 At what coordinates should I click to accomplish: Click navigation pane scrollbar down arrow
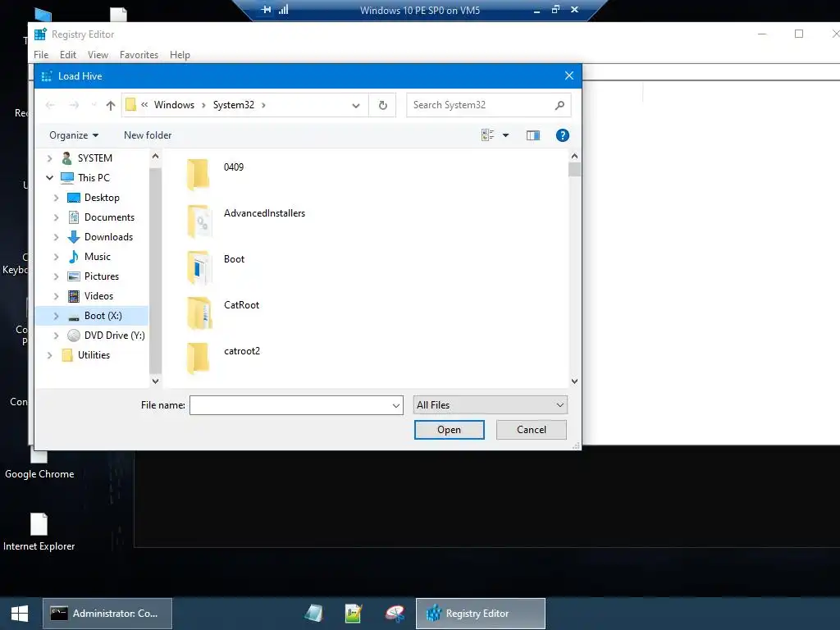(155, 381)
